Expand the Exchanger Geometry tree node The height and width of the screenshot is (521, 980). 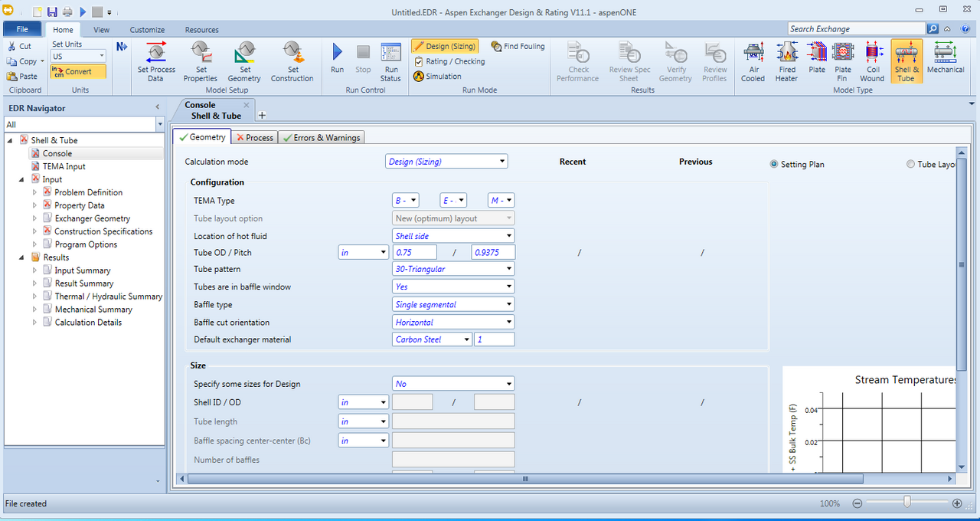pyautogui.click(x=35, y=218)
